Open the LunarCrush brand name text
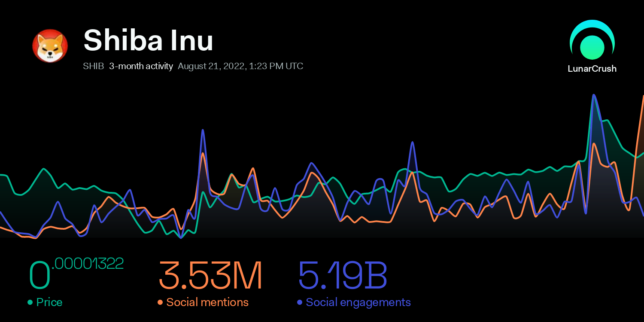Image resolution: width=644 pixels, height=322 pixels. click(592, 69)
